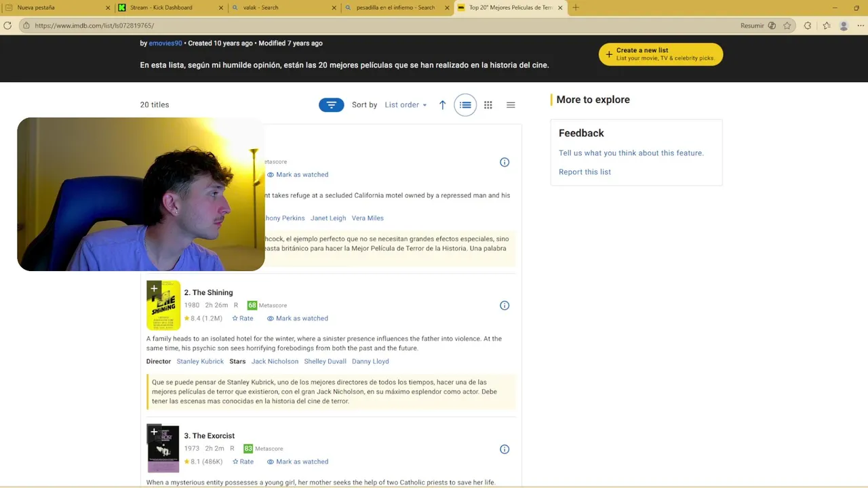Open info for The Exorcist
Image resolution: width=868 pixels, height=488 pixels.
point(505,449)
